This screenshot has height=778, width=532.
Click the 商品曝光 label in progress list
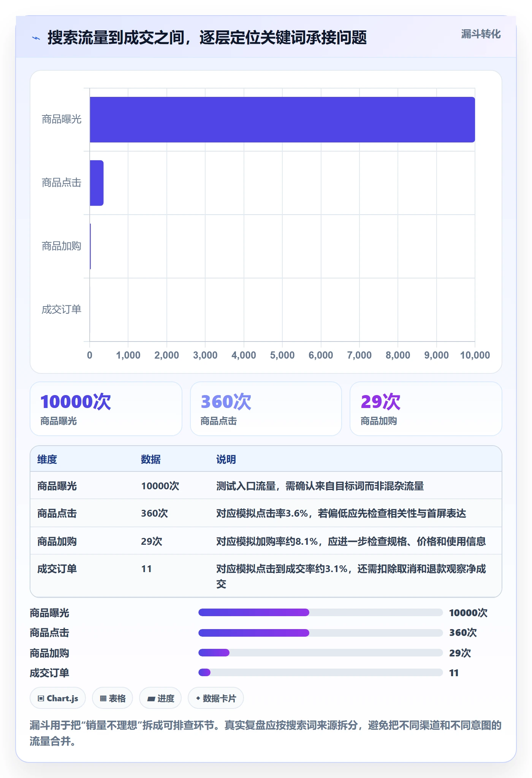click(49, 613)
